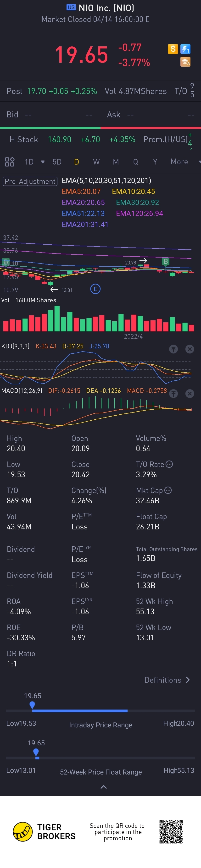Tap the EMA(5,10,20,30,51,120,201) indicator label
This screenshot has height=868, width=201.
[x=106, y=181]
